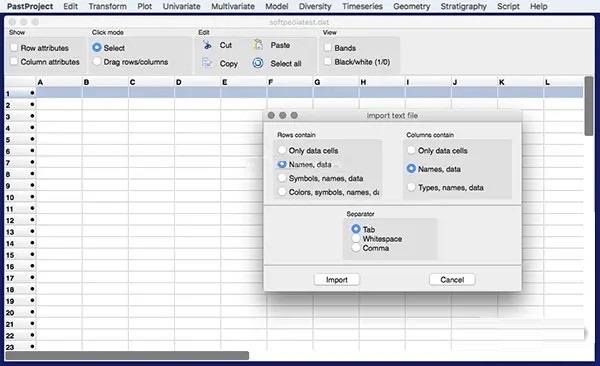
Task: Click the Paste clipboard icon
Action: click(258, 45)
